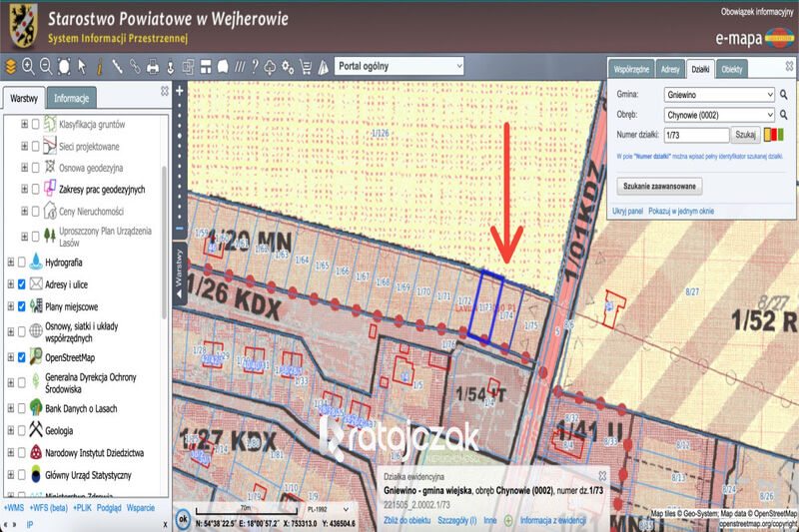Open the Portal ogólny dropdown
Screen dimensions: 799x532
pos(399,66)
